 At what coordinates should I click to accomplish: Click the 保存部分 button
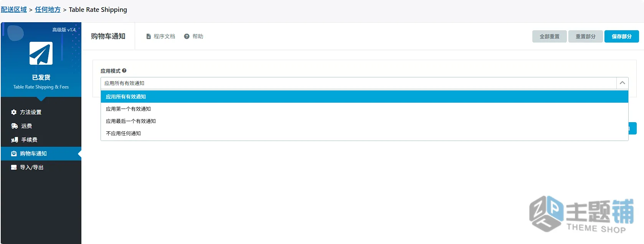pos(621,36)
